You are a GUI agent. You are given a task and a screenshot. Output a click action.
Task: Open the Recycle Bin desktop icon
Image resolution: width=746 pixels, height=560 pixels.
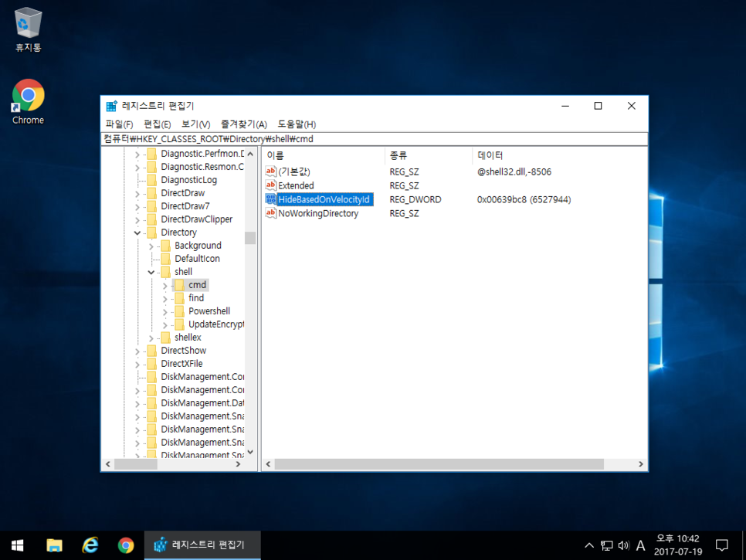click(28, 29)
